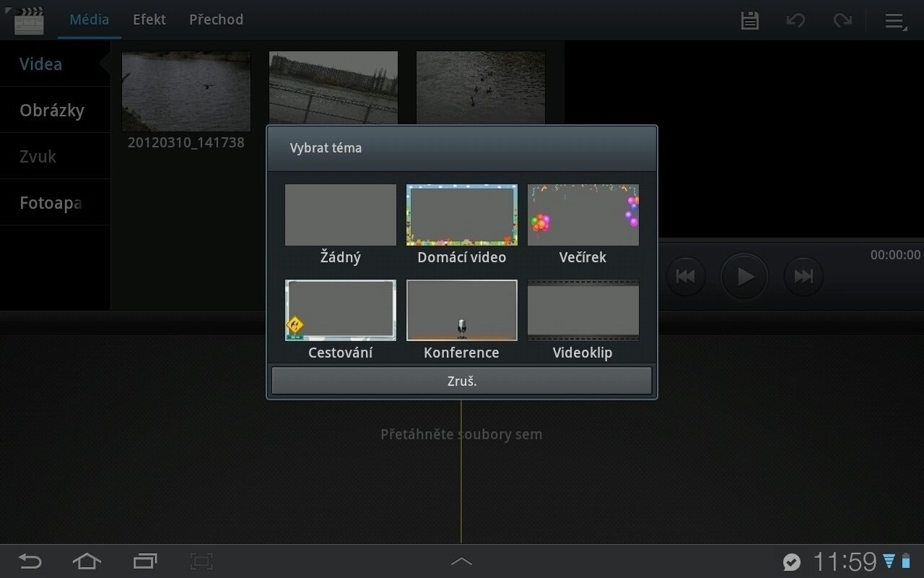The width and height of the screenshot is (924, 578).
Task: Select the Zvuk category
Action: [x=55, y=157]
